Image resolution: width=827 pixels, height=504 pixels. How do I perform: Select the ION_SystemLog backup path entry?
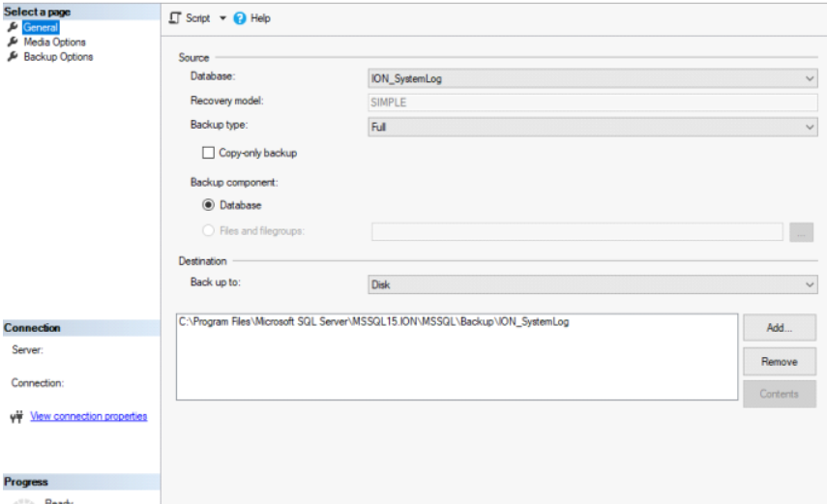374,322
